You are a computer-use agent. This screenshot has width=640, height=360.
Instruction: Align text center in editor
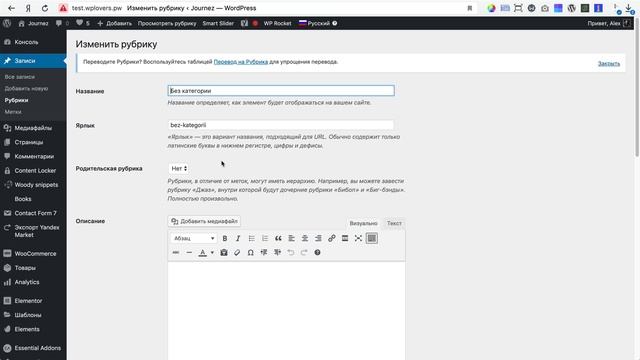pos(305,238)
